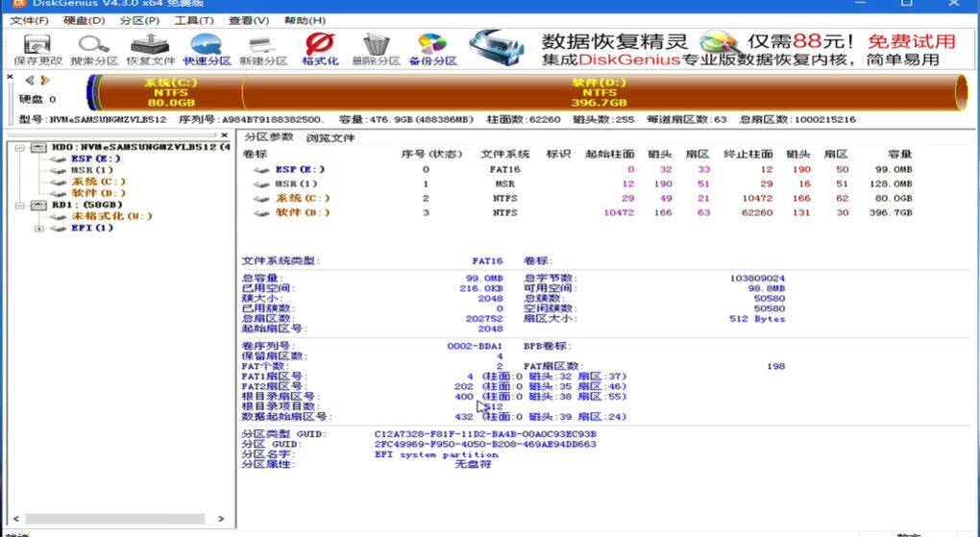Select 删除分区 delete partition icon

point(376,50)
